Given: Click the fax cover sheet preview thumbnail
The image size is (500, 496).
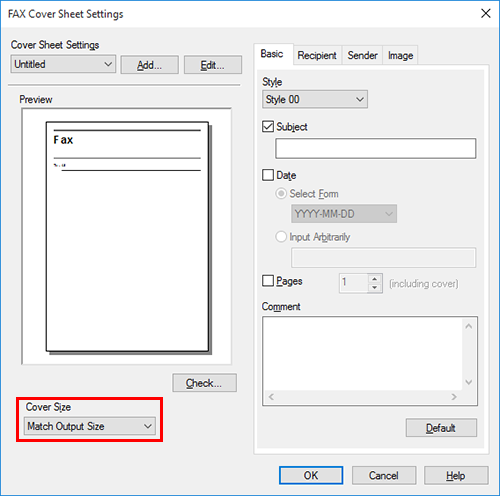Looking at the screenshot, I should click(x=127, y=237).
